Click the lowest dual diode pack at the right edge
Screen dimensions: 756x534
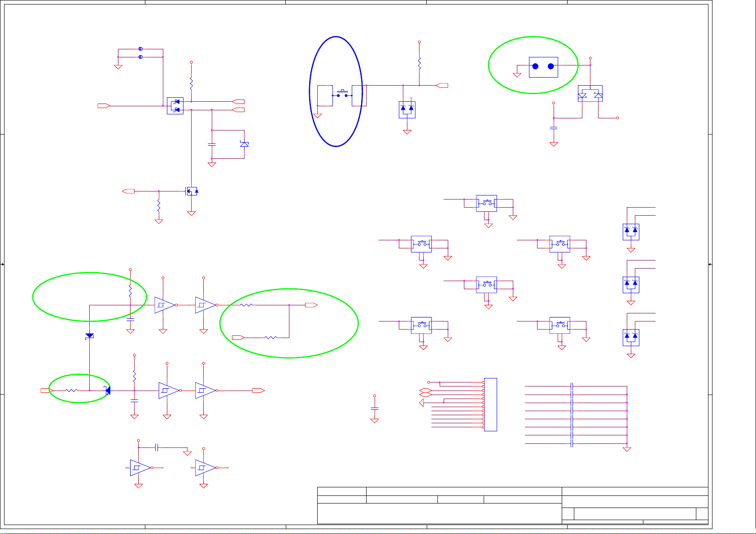coord(631,338)
